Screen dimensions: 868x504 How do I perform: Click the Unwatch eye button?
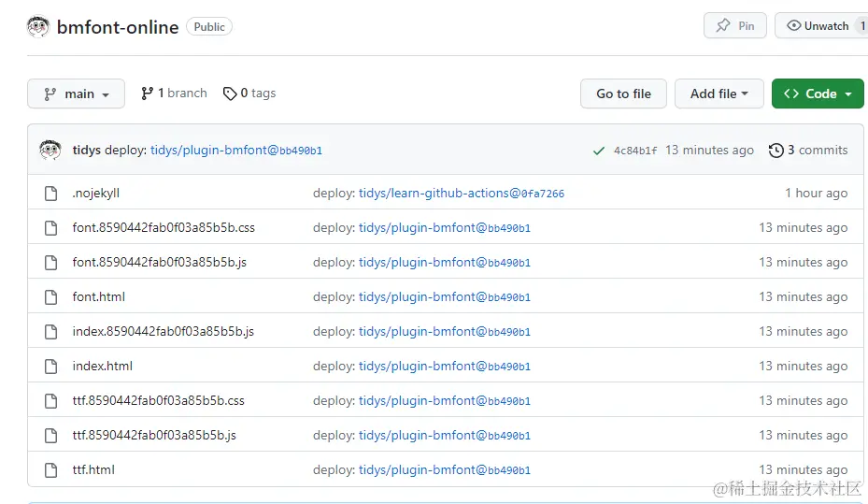820,25
